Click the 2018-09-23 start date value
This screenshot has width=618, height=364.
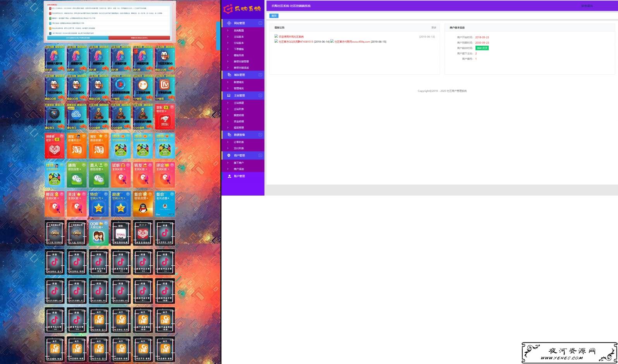482,38
